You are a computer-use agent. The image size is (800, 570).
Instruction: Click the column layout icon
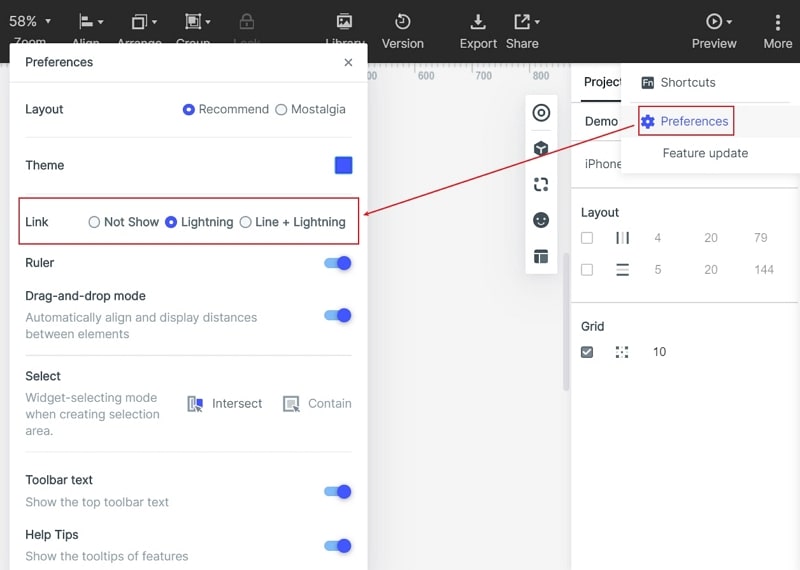click(622, 238)
